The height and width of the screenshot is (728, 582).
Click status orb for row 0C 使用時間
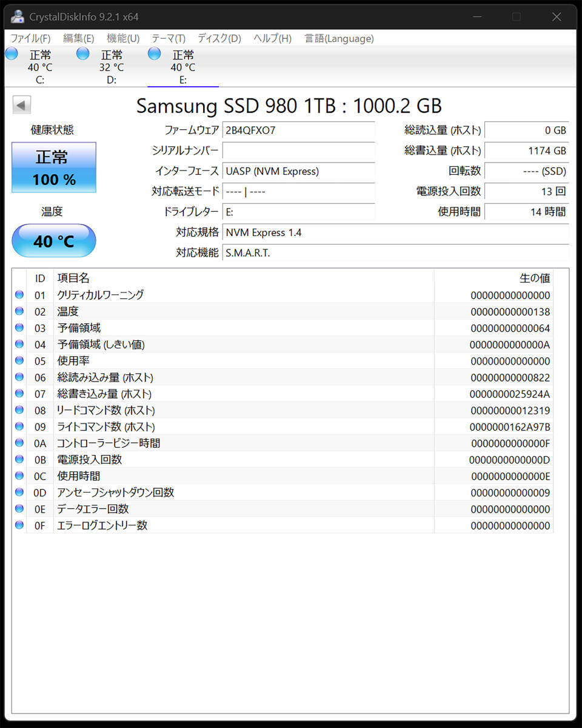(19, 475)
